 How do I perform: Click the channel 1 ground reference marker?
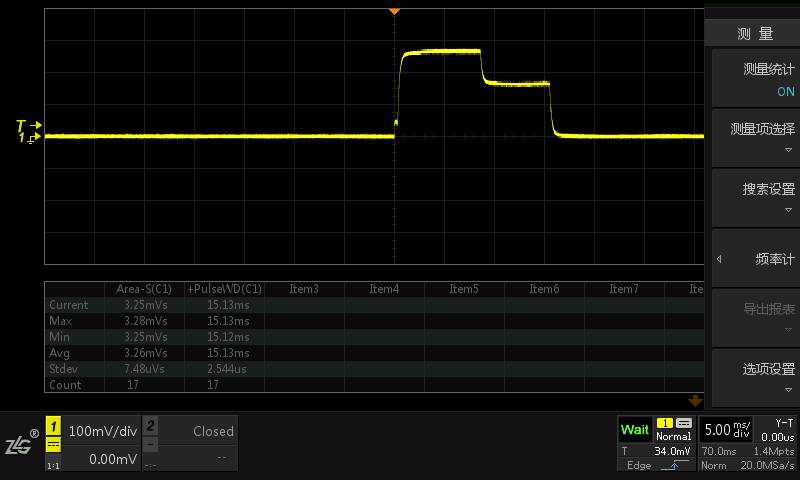pos(28,138)
